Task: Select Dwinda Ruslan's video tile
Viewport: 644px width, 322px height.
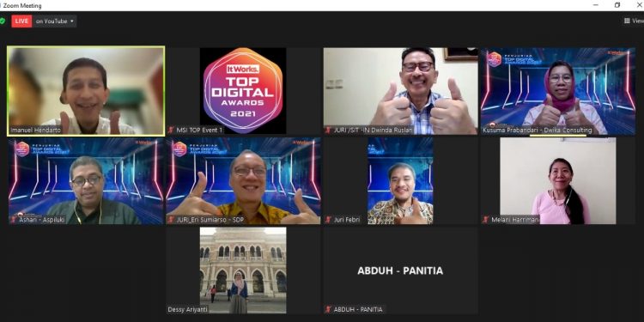Action: 400,91
